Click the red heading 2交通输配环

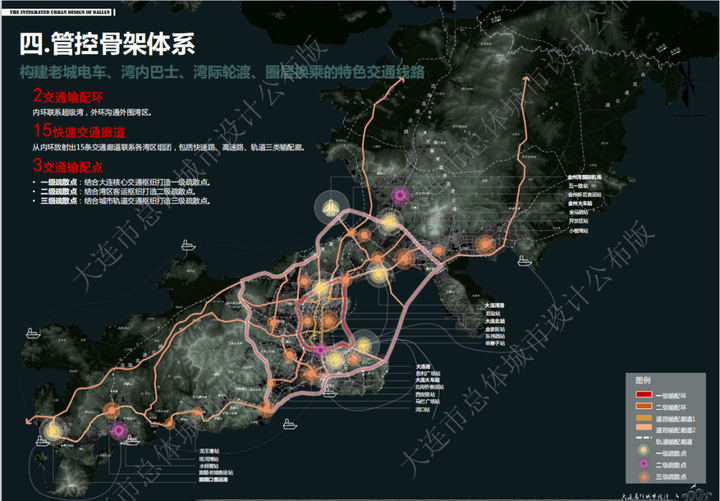(68, 96)
